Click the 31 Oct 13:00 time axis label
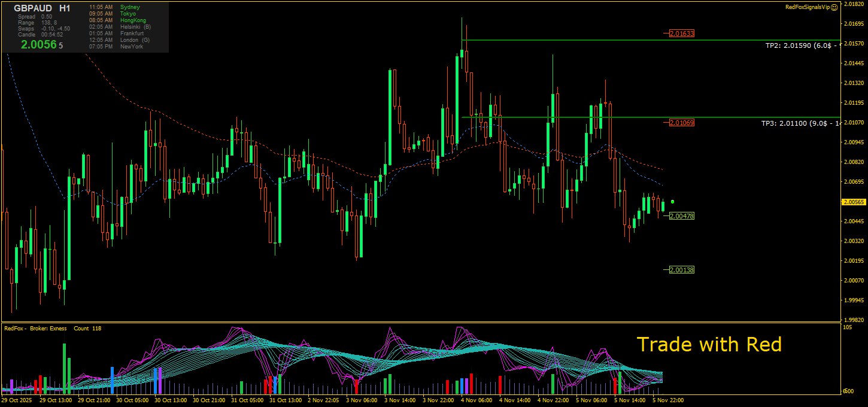The height and width of the screenshot is (407, 868). coord(285,400)
